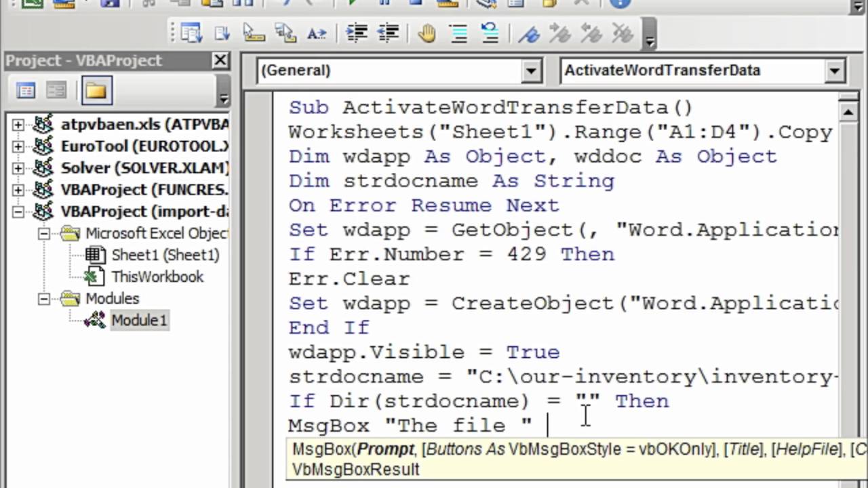This screenshot has height=488, width=868.
Task: Click the Clear All Bookmarks icon
Action: pos(622,33)
